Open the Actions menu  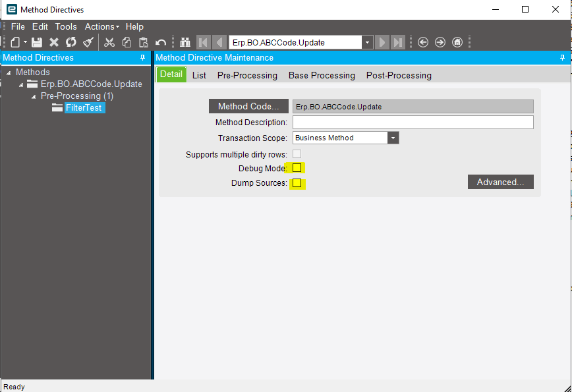101,26
